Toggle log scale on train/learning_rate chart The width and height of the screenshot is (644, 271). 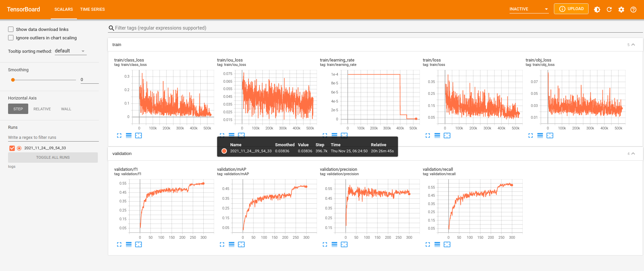pyautogui.click(x=334, y=135)
